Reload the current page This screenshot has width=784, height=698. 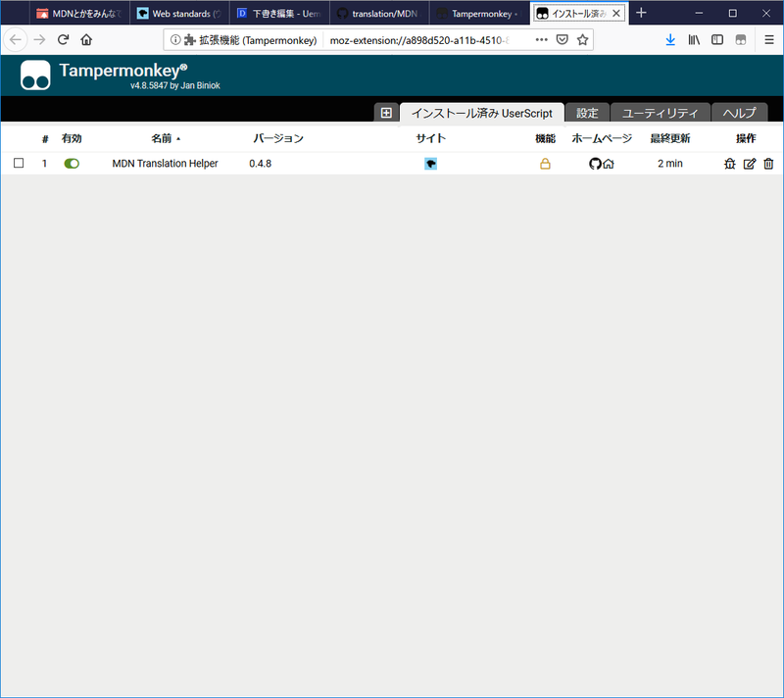[x=63, y=39]
